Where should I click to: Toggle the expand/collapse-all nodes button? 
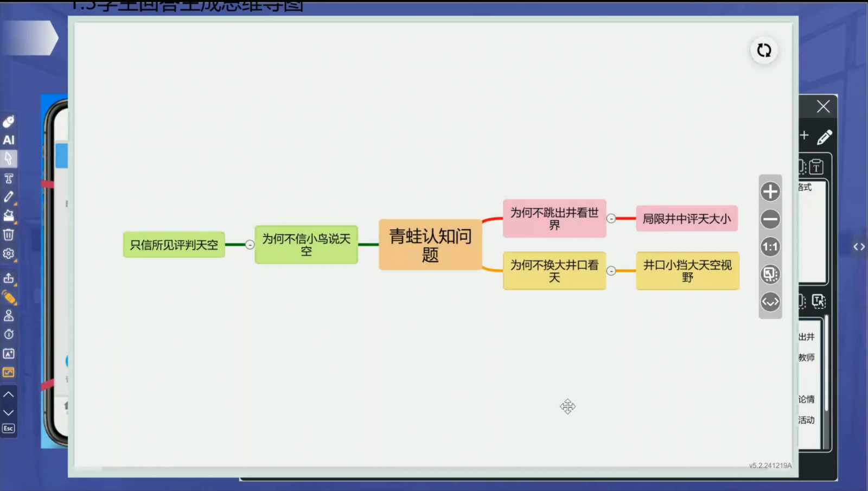pyautogui.click(x=770, y=302)
